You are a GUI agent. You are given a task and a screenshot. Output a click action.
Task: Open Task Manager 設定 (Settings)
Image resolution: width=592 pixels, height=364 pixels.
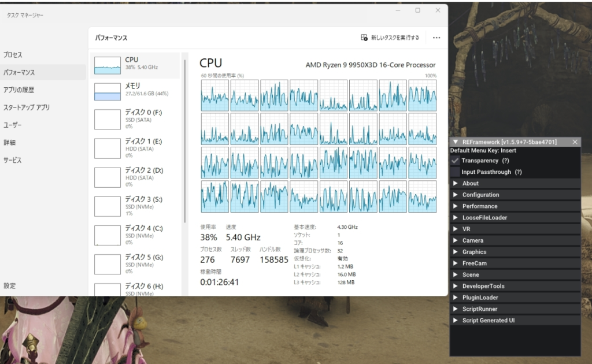13,285
